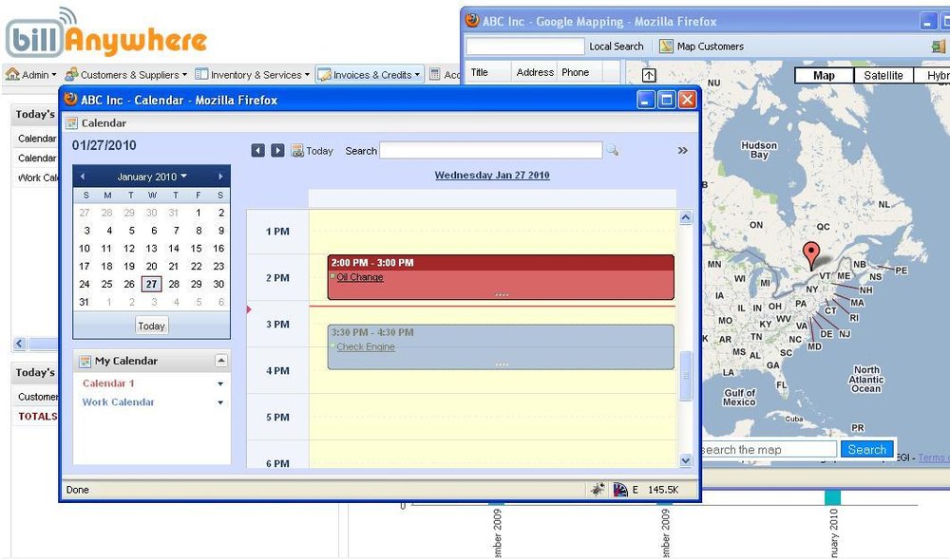950x560 pixels.
Task: Click left scroll arrow in background dashboard panel
Action: [x=19, y=344]
